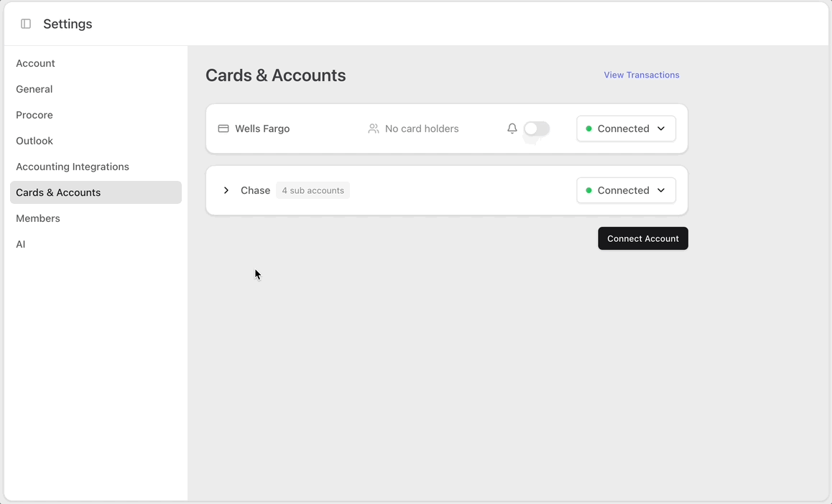
Task: Click Chase green status dot
Action: (x=588, y=190)
